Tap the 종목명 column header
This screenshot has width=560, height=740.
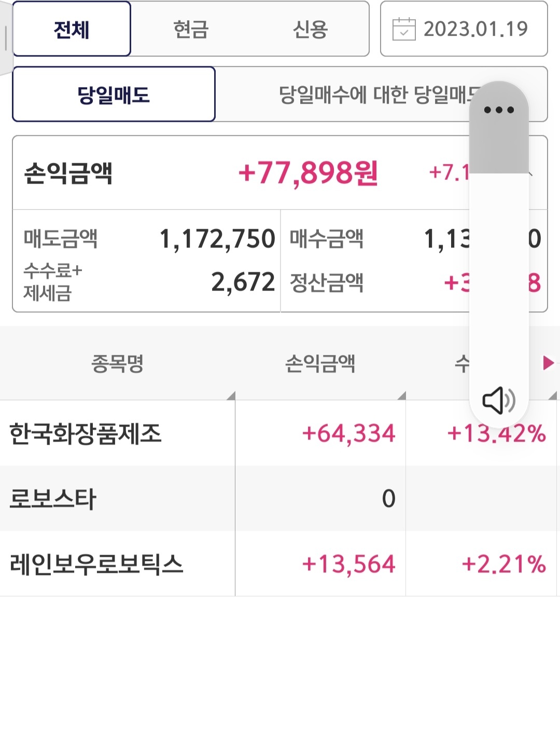click(x=117, y=363)
